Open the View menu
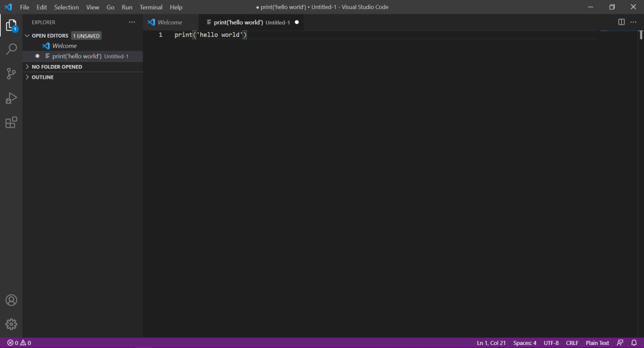The image size is (644, 348). (x=92, y=7)
